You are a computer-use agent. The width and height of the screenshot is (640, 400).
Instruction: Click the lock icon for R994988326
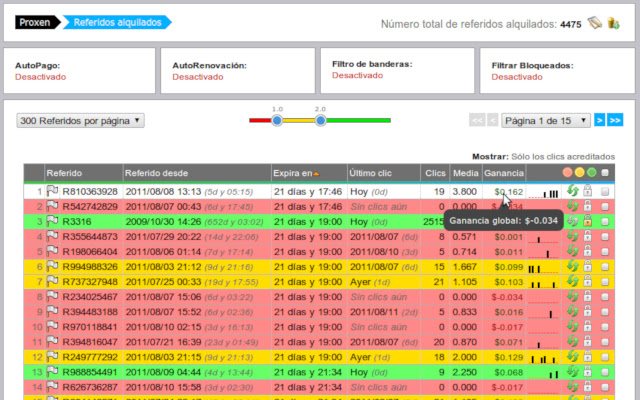pyautogui.click(x=588, y=267)
